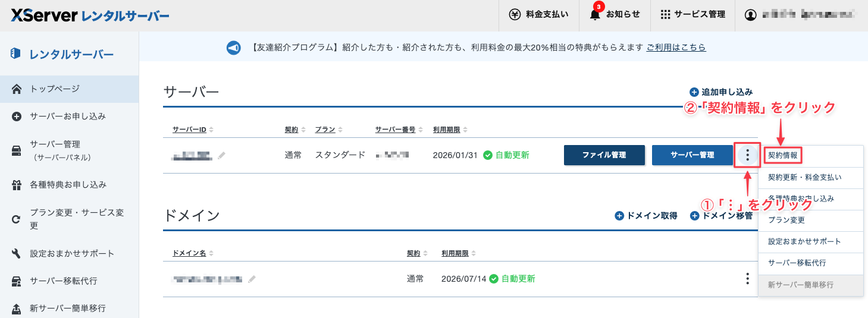
Task: Open the 料金支払い payment page
Action: pos(538,14)
